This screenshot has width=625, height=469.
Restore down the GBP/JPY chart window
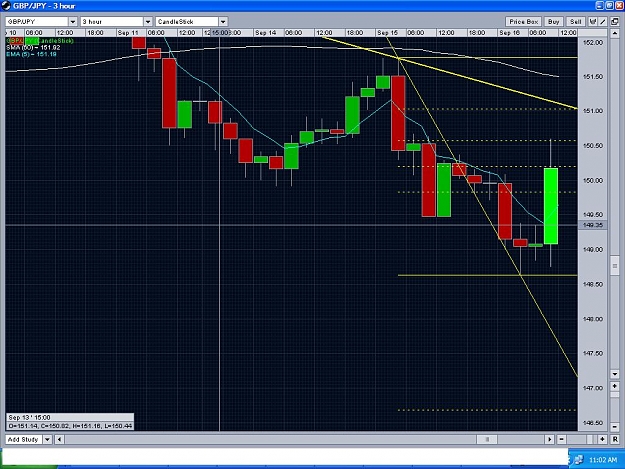click(609, 6)
